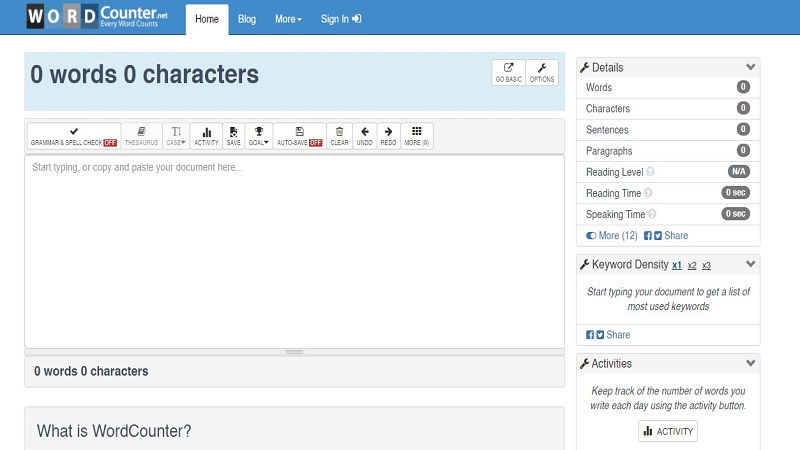Collapse the Details panel chevron
Image resolution: width=800 pixels, height=450 pixels.
(x=750, y=67)
